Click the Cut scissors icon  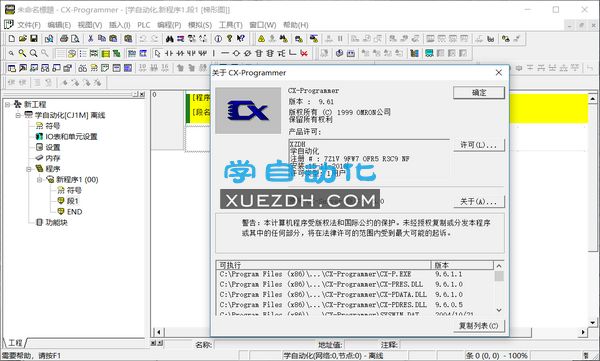[91, 39]
